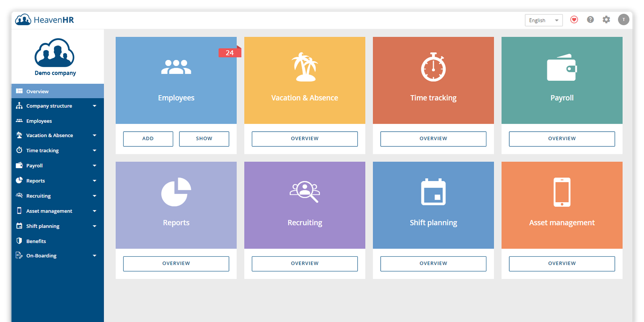Expand the Recruiting sidebar arrow
The width and height of the screenshot is (644, 322).
(x=95, y=196)
